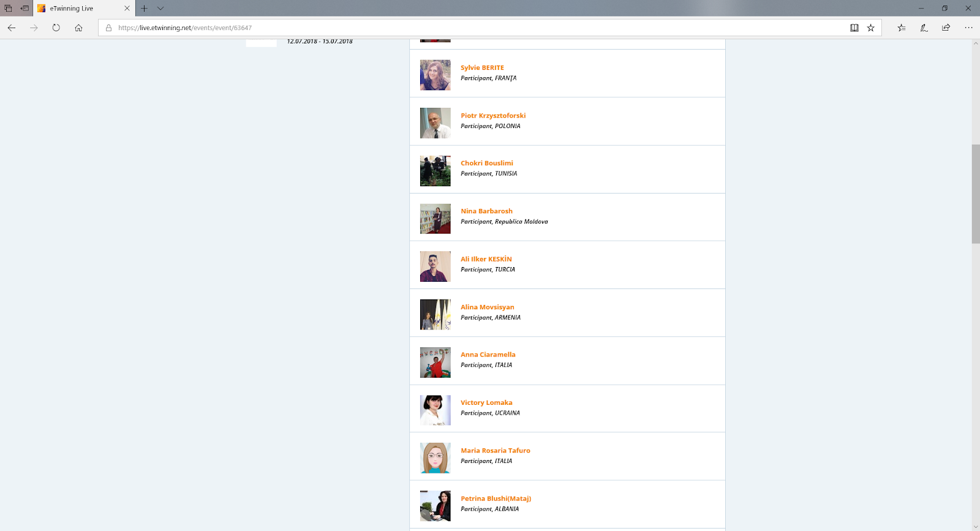Click Chokri Bouslimi's profile photo
The image size is (980, 531).
click(x=435, y=171)
